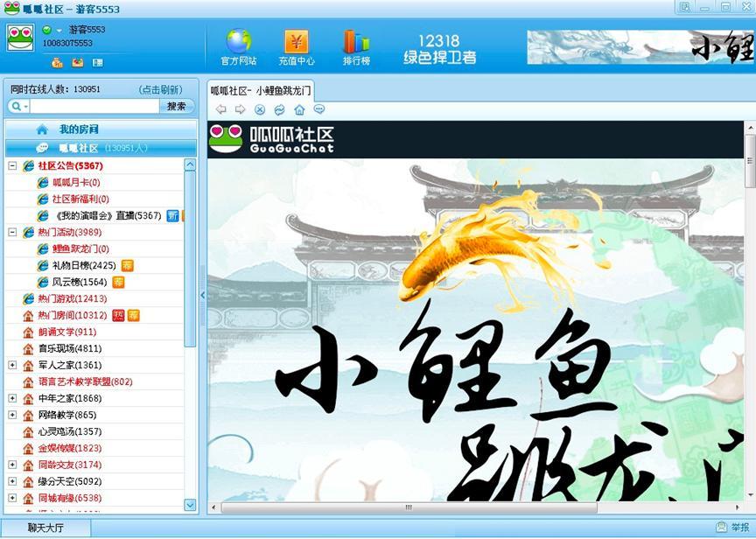Click the back navigation arrow
Viewport: 756px width, 539px height.
221,108
